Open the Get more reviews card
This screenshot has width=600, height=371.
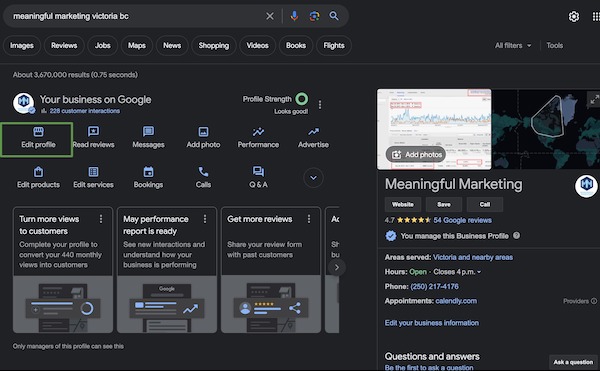271,270
